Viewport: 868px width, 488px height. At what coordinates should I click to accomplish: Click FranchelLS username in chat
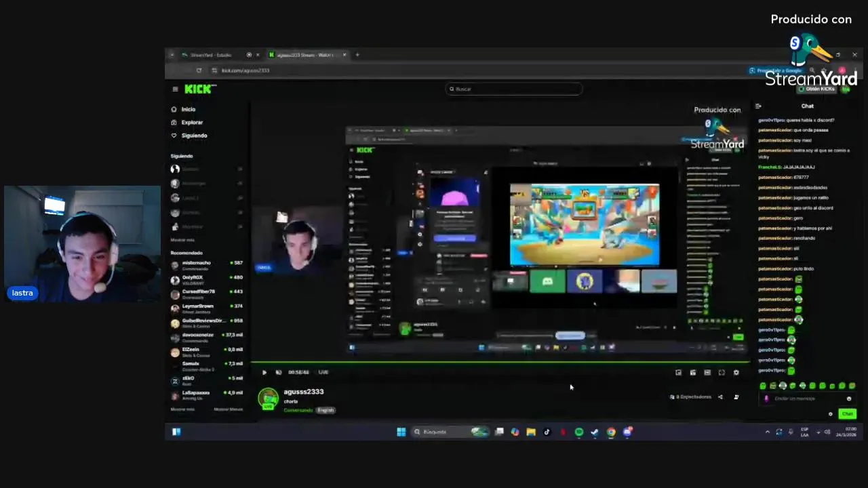(x=770, y=167)
